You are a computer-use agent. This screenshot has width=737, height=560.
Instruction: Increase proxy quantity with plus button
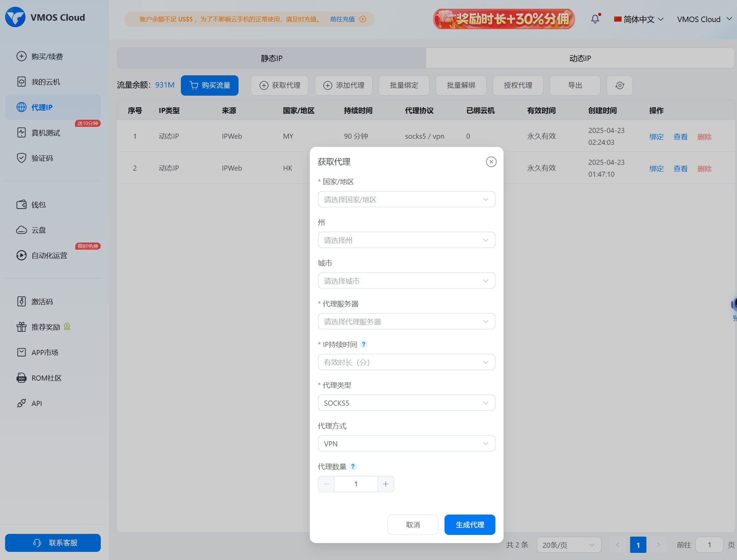point(386,484)
